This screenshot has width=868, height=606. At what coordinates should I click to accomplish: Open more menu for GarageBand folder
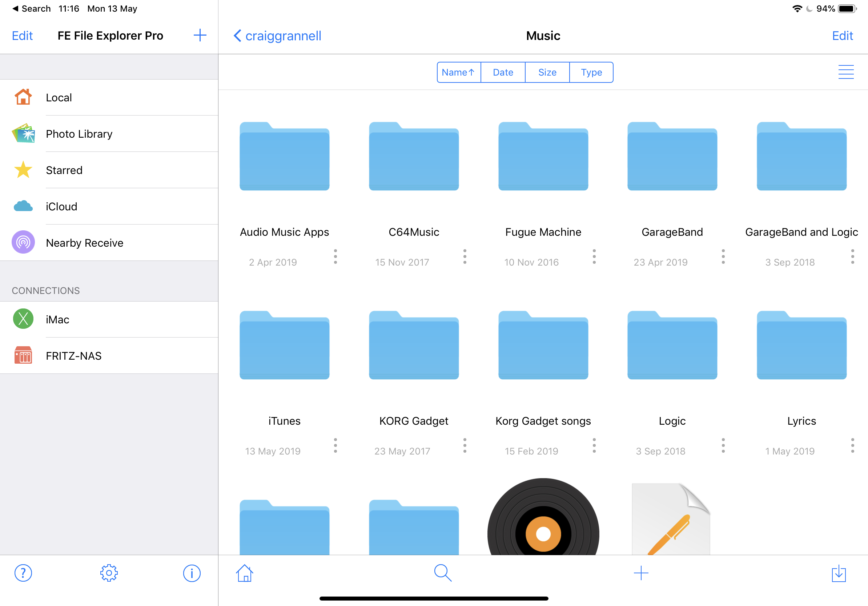(x=723, y=256)
